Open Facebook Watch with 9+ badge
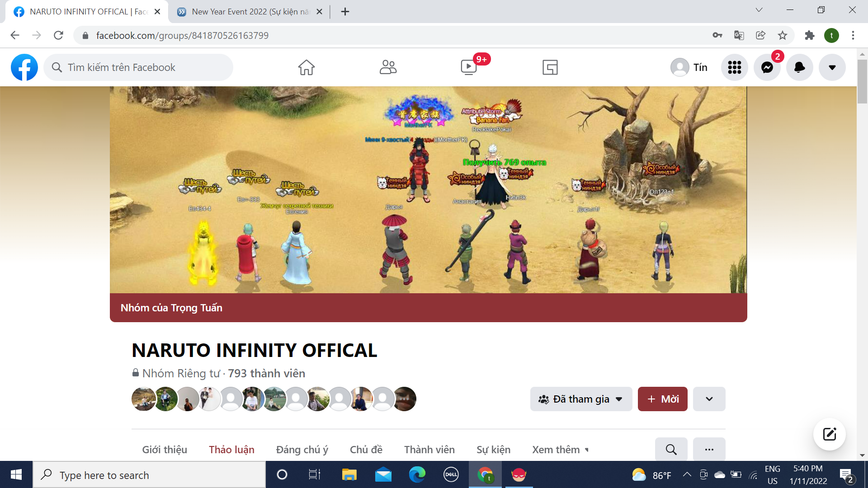Screen dimensions: 868x488 [469, 67]
